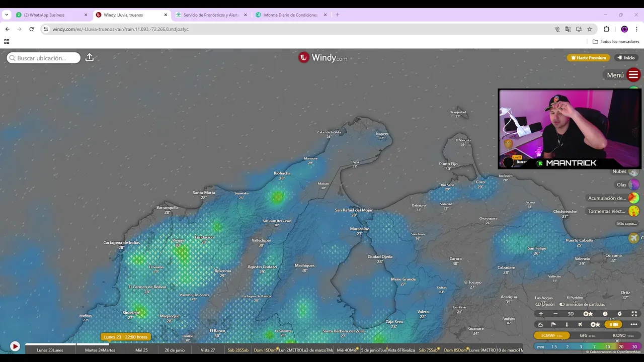Open a new browser tab
This screenshot has height=362, width=644.
337,15
